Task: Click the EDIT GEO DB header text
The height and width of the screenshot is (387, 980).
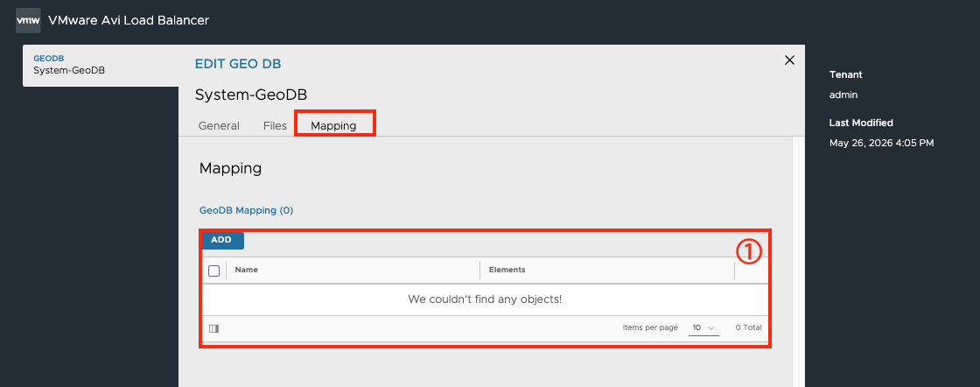Action: click(238, 64)
